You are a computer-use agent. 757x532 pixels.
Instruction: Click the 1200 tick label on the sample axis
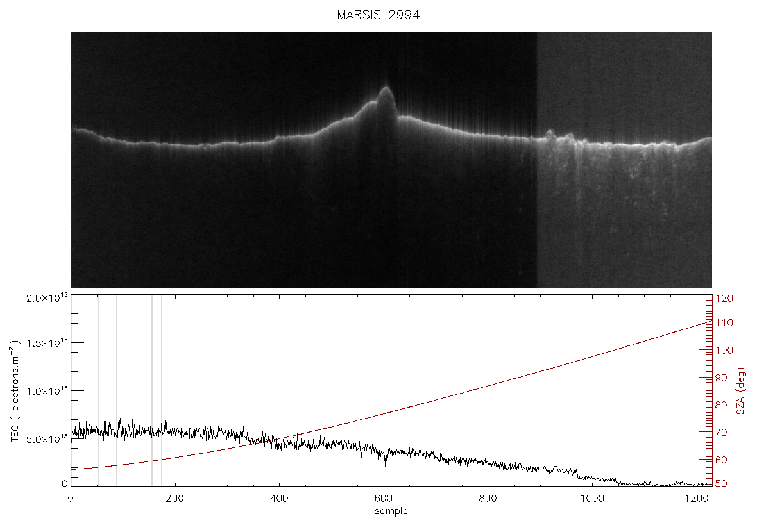point(696,498)
